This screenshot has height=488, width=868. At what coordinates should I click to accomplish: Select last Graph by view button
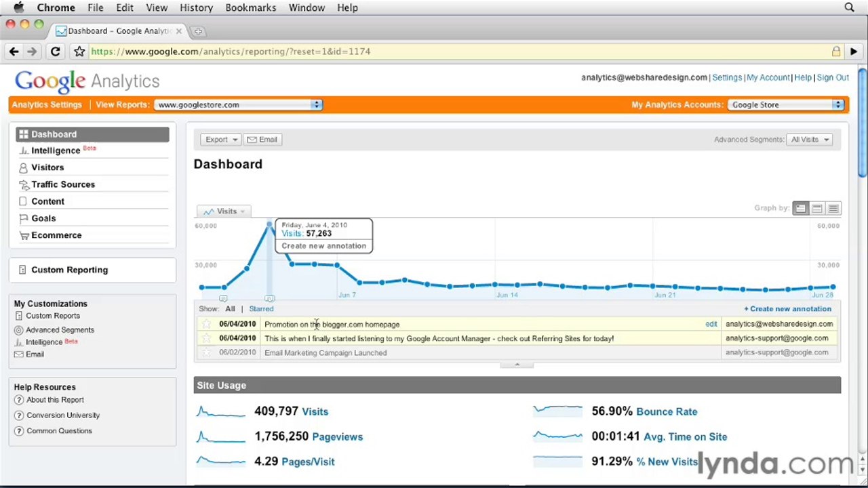[x=833, y=209]
